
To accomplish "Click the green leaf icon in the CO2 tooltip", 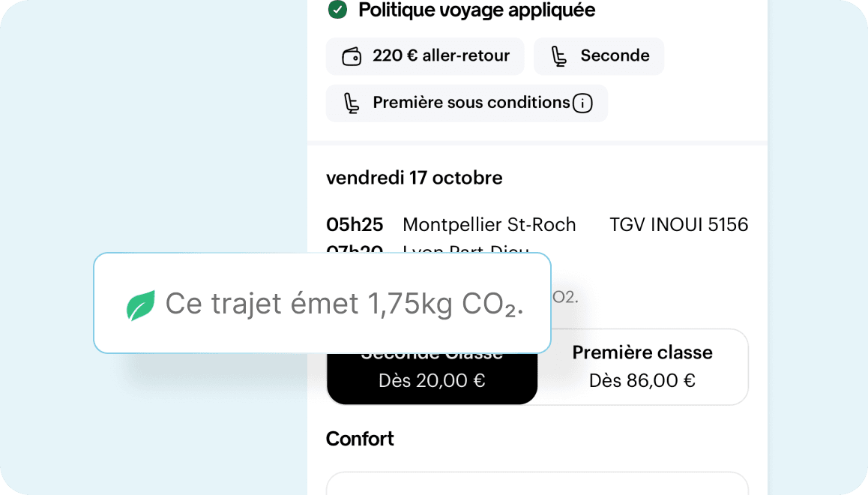I will coord(139,303).
